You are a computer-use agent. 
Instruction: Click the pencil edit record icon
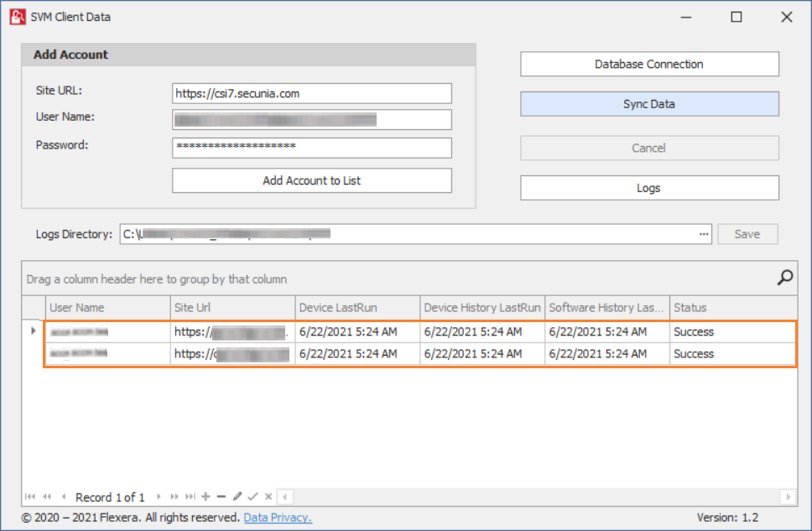pos(237,497)
